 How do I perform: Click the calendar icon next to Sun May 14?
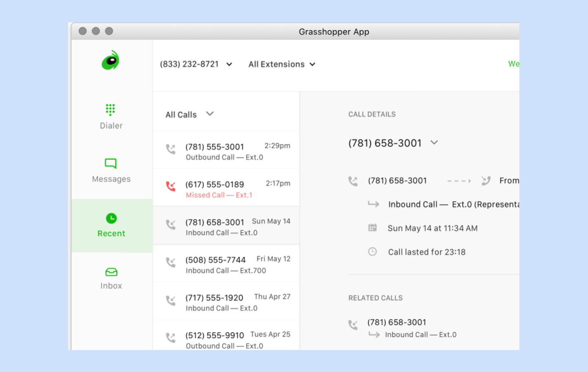coord(372,228)
